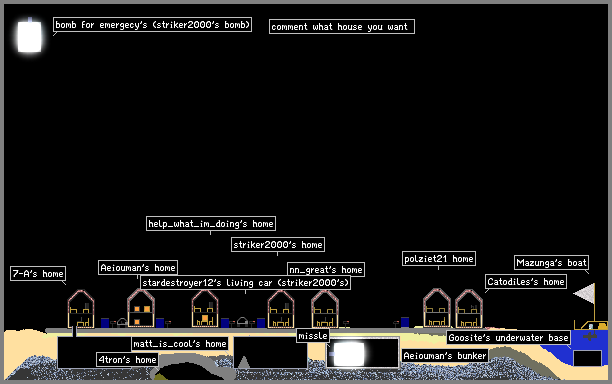Click Aeiouman's house with orange windows
This screenshot has height=384, width=612.
click(141, 308)
